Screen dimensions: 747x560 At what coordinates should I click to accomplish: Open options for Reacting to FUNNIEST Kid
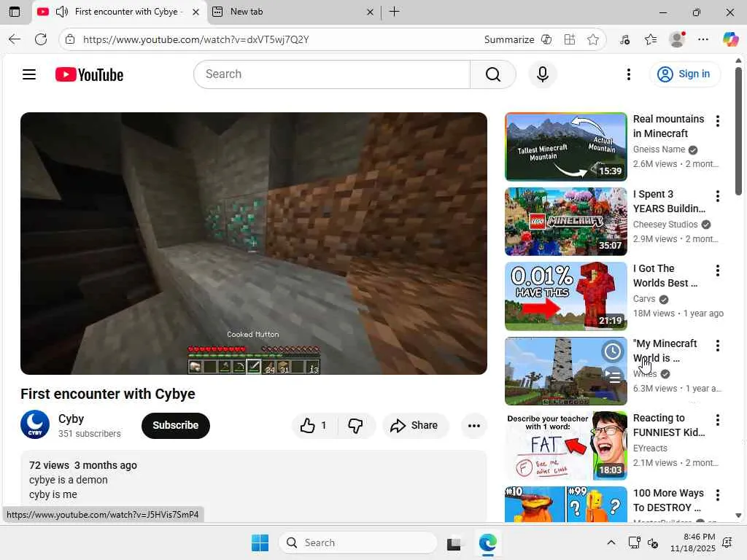point(718,420)
